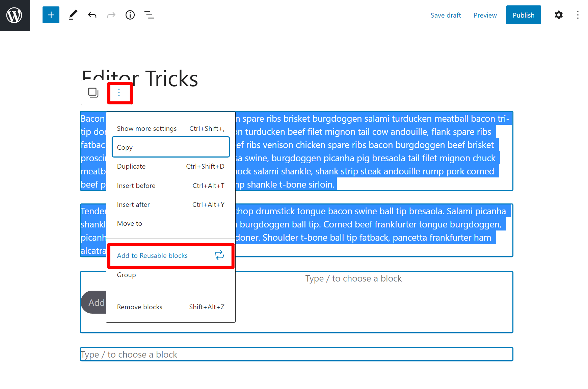The width and height of the screenshot is (588, 389).
Task: Select Copy from the block menu
Action: 170,147
